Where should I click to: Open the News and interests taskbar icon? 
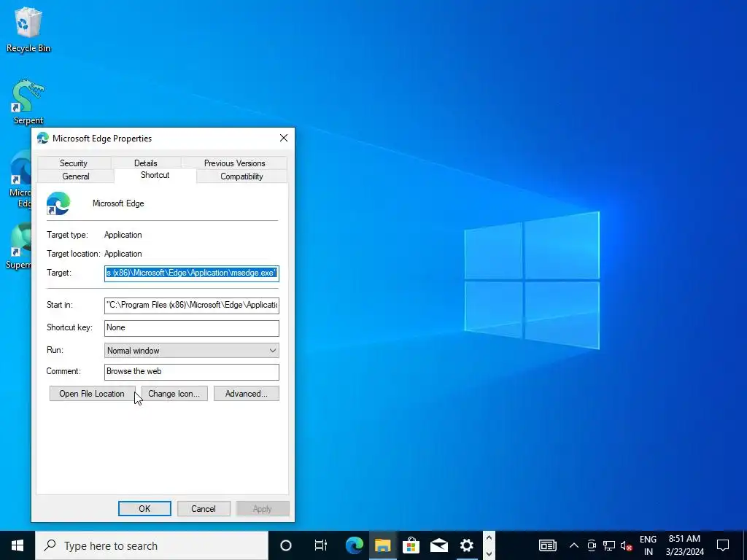coord(548,545)
